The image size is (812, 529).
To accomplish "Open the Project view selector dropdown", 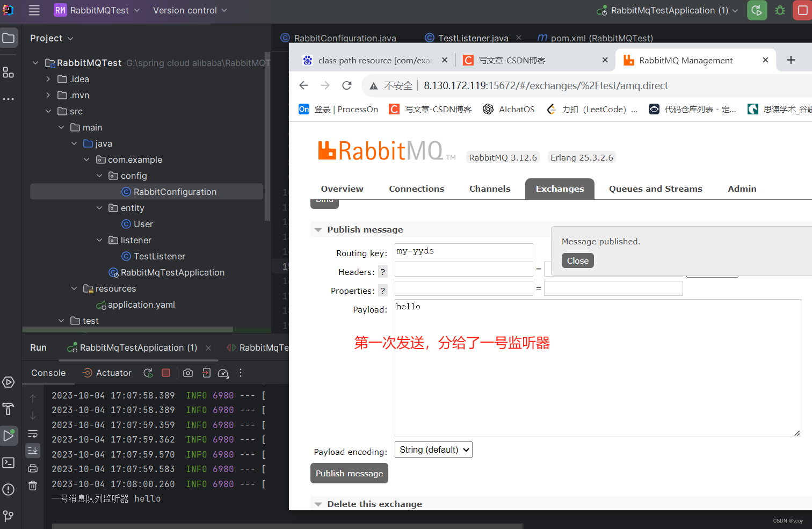I will point(52,38).
